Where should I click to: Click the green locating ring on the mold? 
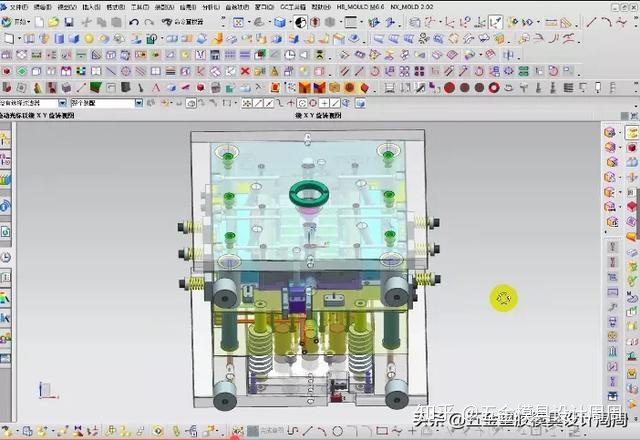(x=309, y=194)
